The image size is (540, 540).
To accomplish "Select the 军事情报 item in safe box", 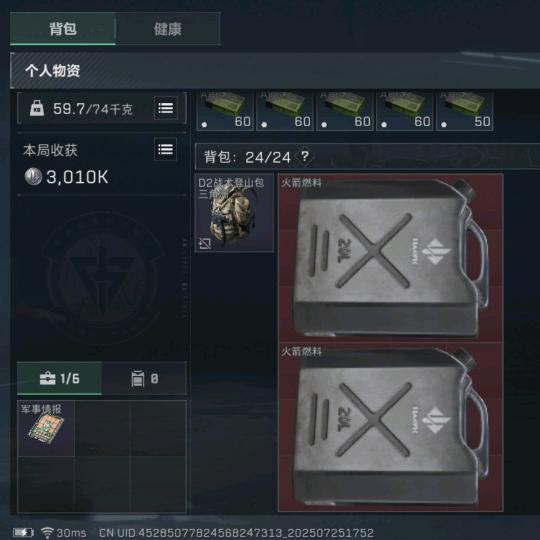I will [46, 428].
